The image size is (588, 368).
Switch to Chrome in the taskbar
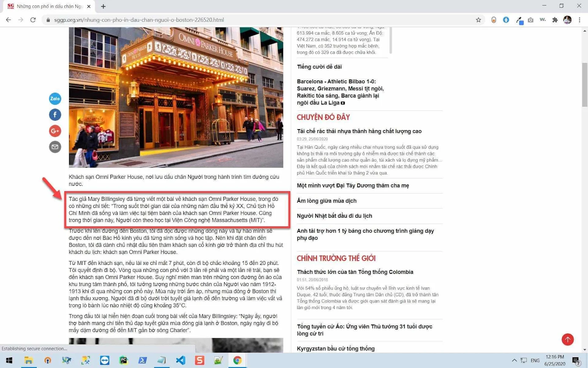(237, 360)
